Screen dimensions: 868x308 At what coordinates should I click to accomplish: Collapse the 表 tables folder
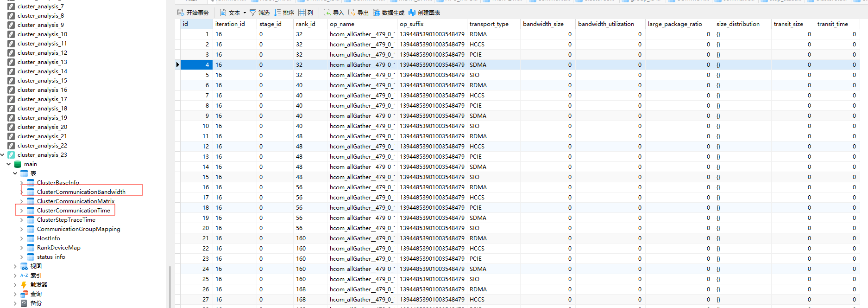pos(15,173)
